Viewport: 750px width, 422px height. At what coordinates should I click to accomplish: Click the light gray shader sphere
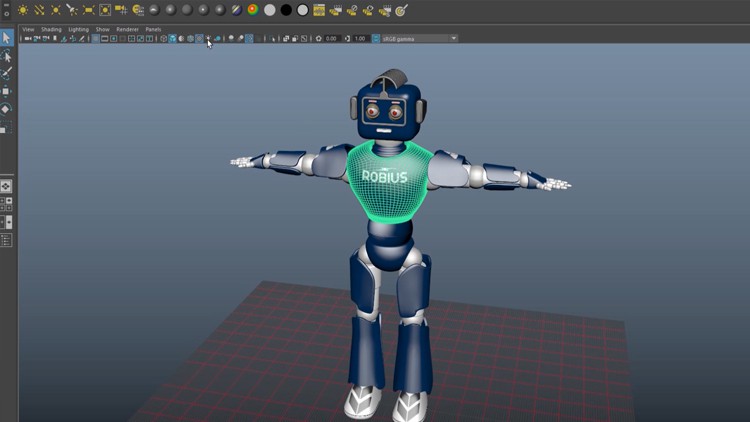[270, 10]
